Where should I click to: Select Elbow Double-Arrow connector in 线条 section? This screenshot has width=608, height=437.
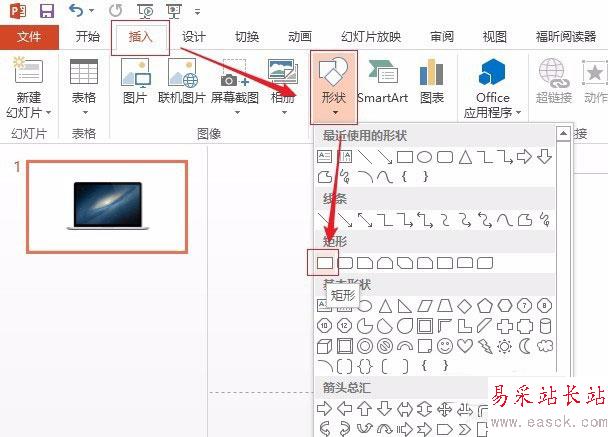point(425,220)
